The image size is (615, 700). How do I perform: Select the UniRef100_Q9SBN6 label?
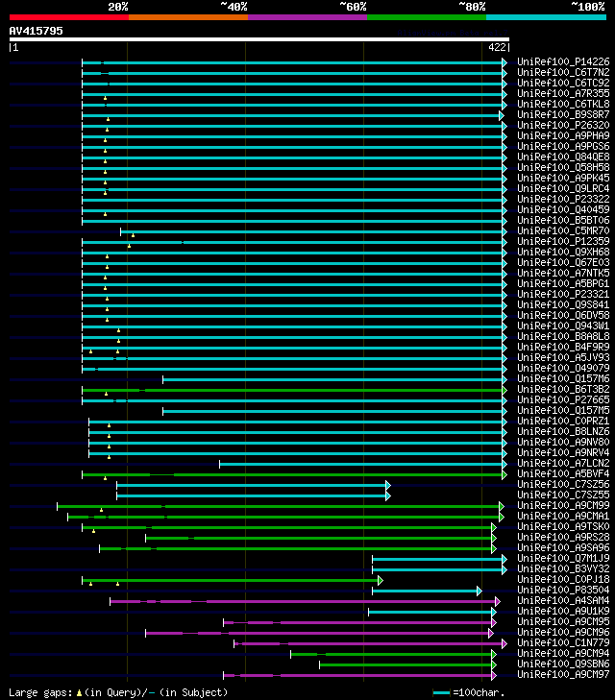point(563,664)
